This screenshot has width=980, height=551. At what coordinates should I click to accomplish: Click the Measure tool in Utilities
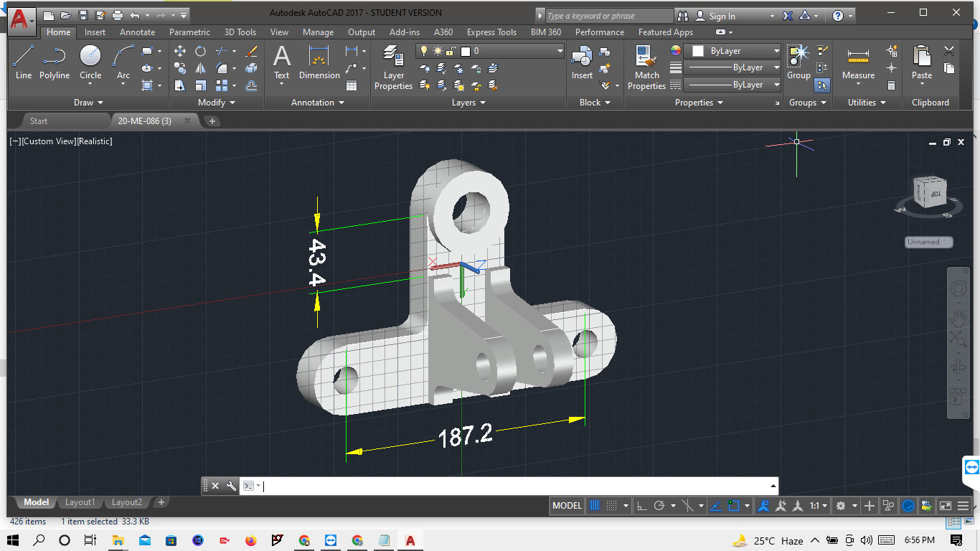click(x=858, y=65)
